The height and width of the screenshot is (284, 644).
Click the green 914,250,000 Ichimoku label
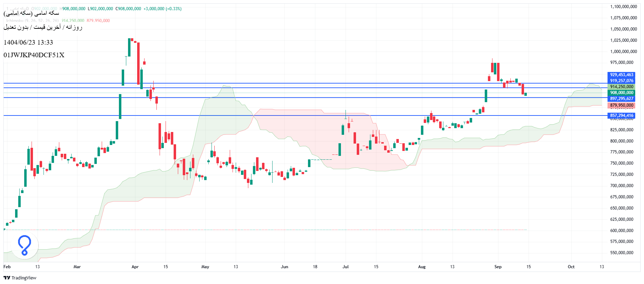pos(621,87)
